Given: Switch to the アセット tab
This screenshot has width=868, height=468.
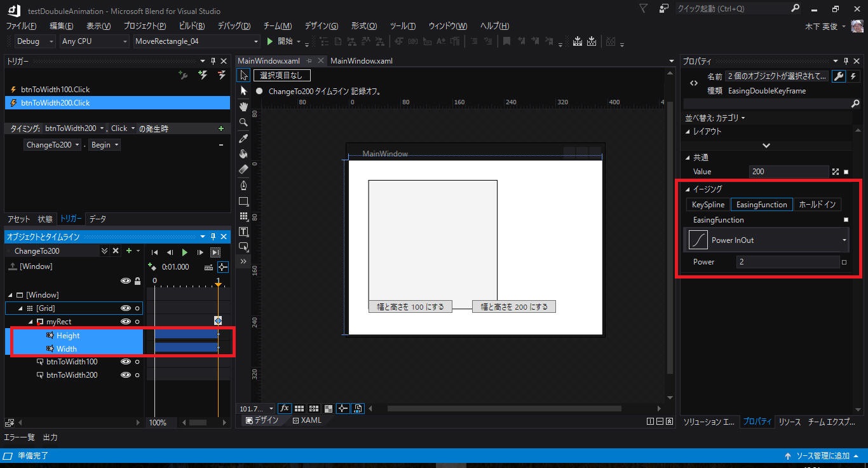Looking at the screenshot, I should coord(19,219).
